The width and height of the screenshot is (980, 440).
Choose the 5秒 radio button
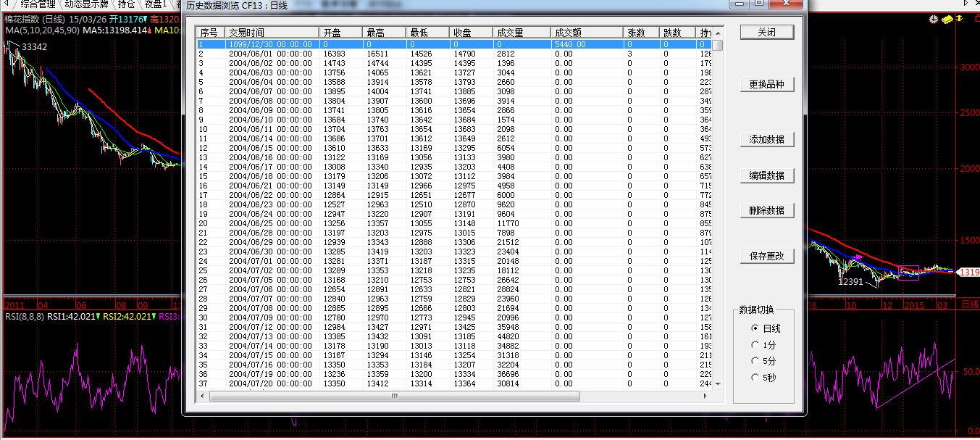(756, 378)
